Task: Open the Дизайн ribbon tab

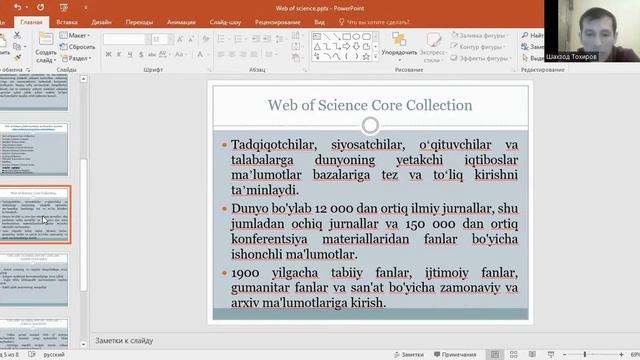Action: coord(101,22)
